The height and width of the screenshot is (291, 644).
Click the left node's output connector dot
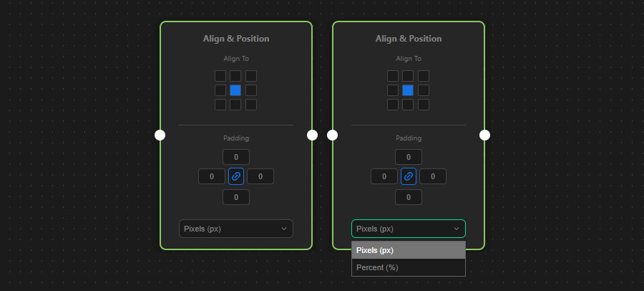(x=312, y=135)
